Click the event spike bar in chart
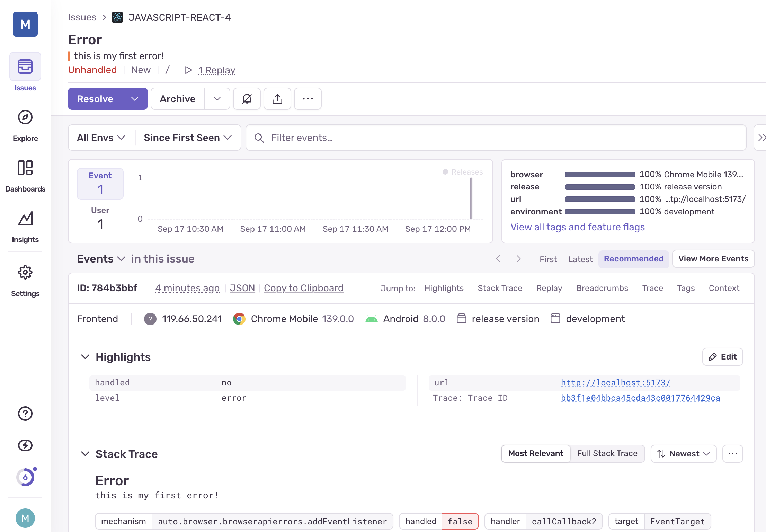The width and height of the screenshot is (766, 532). tap(471, 199)
